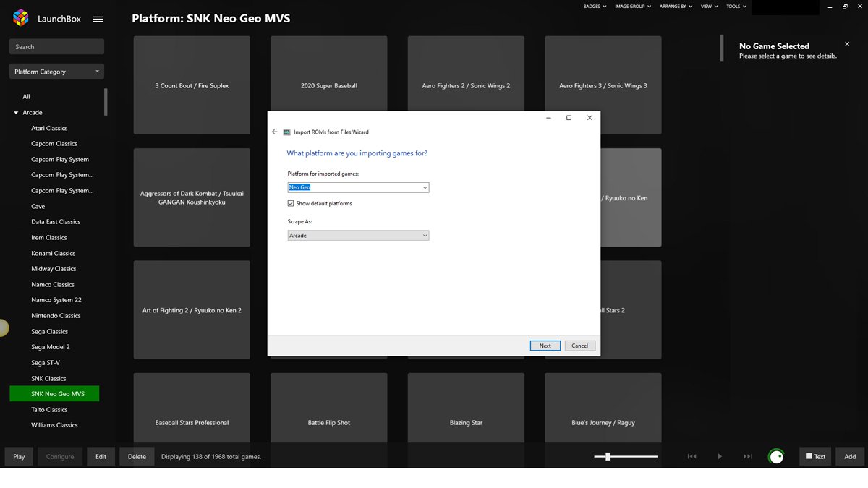Select Data East Classics in the sidebar

tap(56, 222)
